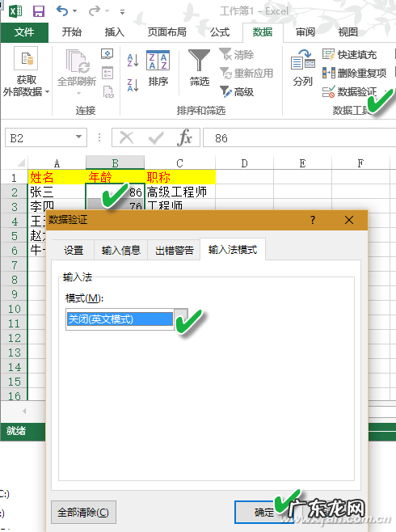Click cell A1 containing 姓名
This screenshot has width=396, height=532.
click(x=57, y=177)
